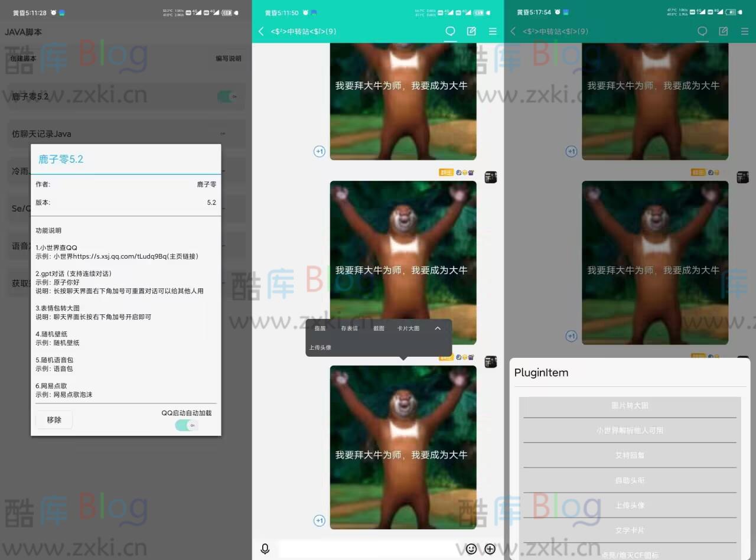Select 艾特回复 in the PluginItem list
The width and height of the screenshot is (756, 560).
(630, 455)
